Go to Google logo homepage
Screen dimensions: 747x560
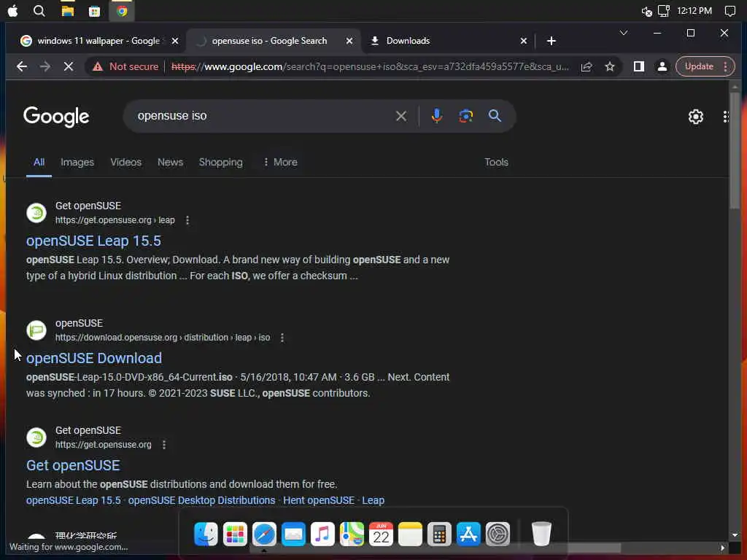click(x=56, y=117)
